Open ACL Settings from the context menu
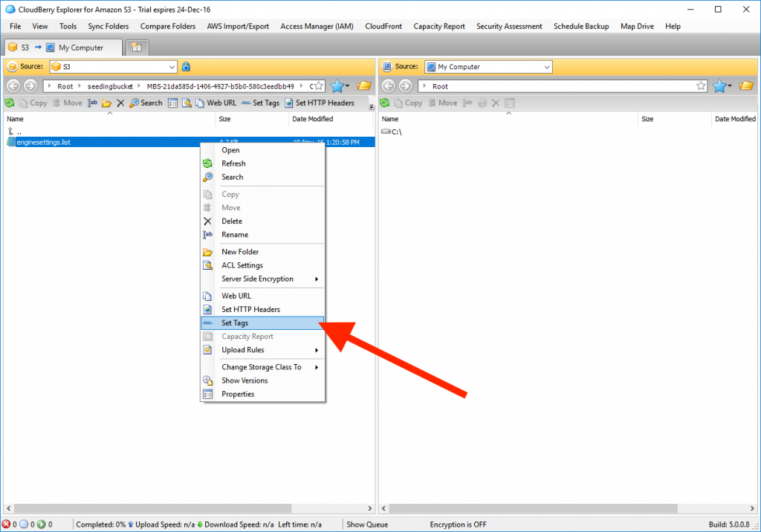 (242, 265)
